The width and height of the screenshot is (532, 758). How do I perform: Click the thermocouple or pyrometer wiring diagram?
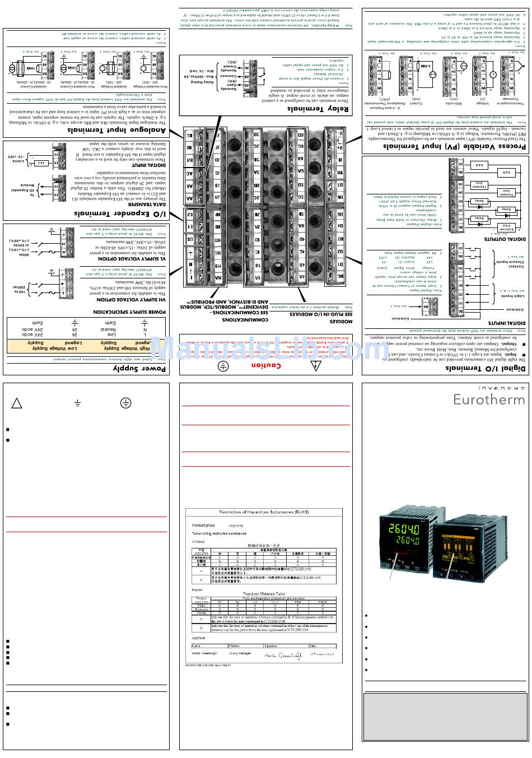point(512,77)
